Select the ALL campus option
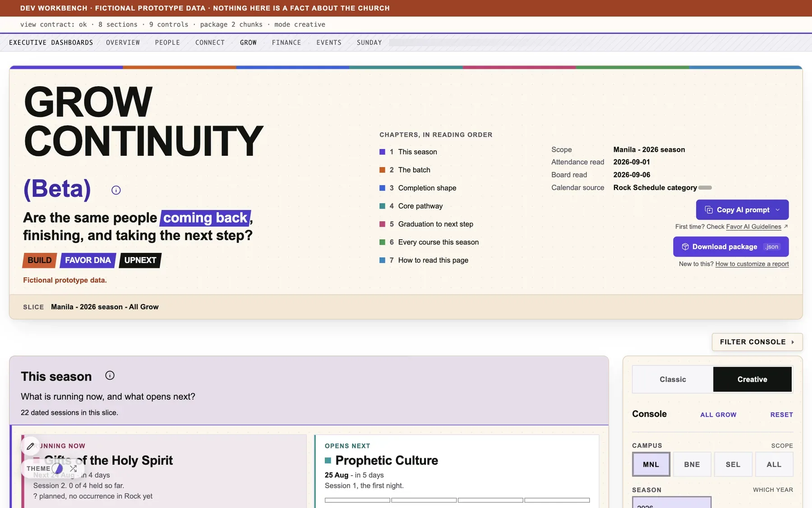This screenshot has height=508, width=812. [x=774, y=464]
